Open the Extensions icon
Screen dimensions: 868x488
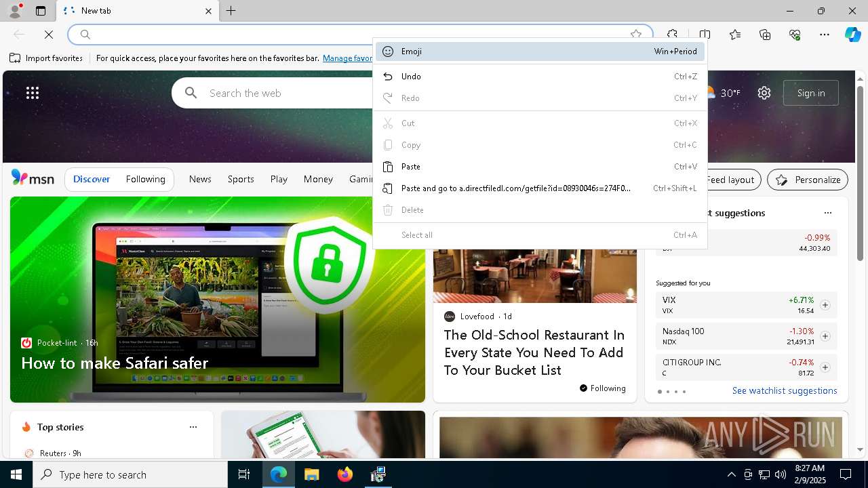pos(672,35)
